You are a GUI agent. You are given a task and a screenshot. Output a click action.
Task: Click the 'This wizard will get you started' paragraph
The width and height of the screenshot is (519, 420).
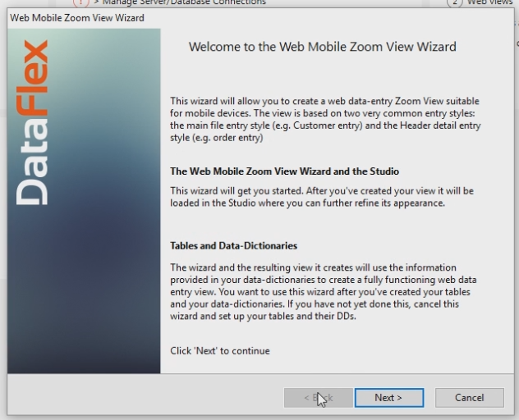coord(321,197)
